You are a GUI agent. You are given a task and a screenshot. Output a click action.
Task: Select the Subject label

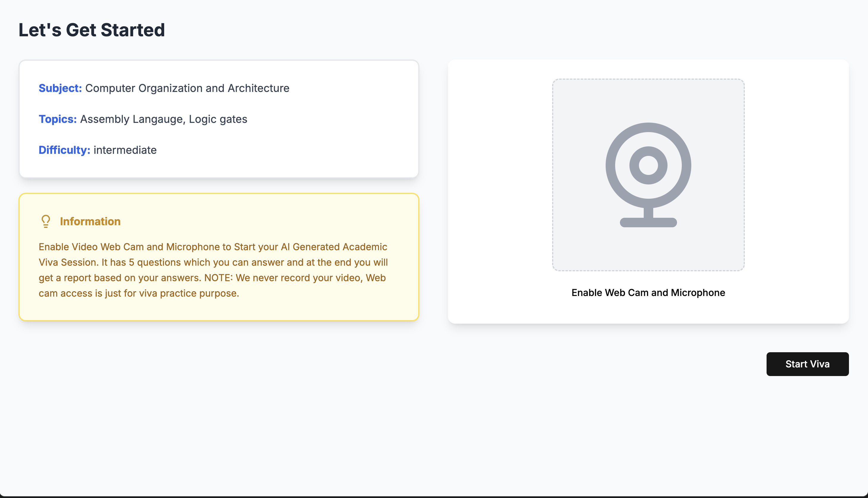coord(60,88)
